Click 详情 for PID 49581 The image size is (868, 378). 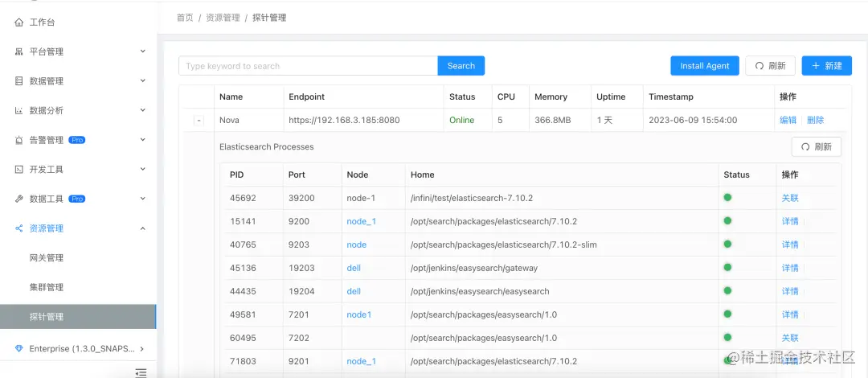[790, 314]
